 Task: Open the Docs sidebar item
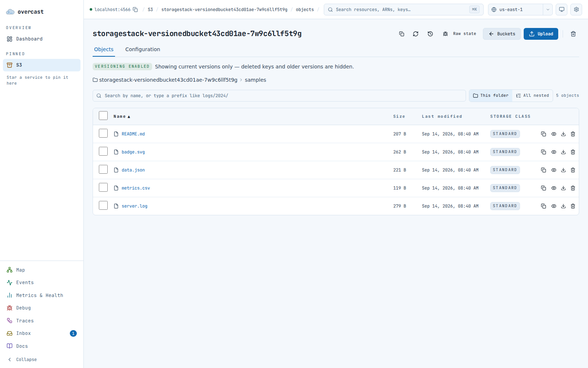[42, 346]
